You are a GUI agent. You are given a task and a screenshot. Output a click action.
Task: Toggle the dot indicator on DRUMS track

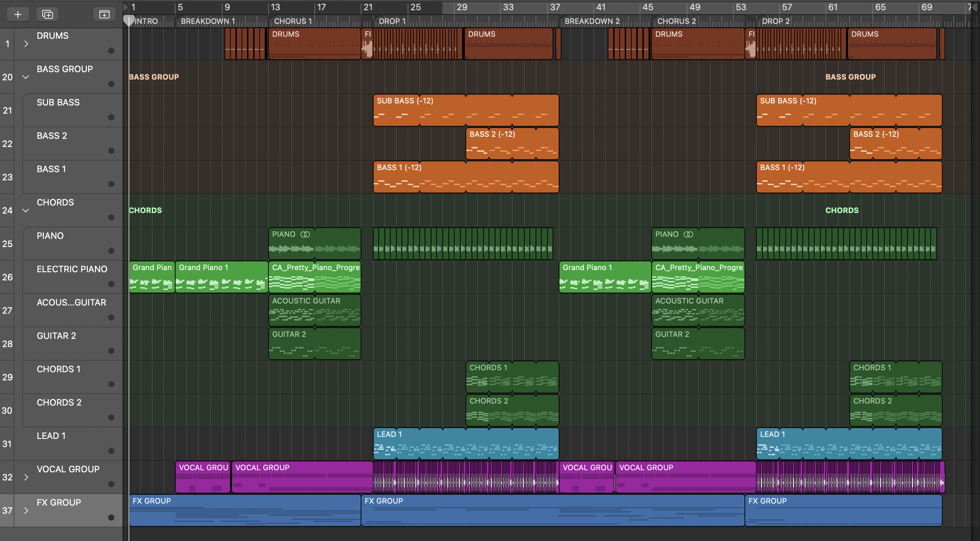[111, 51]
